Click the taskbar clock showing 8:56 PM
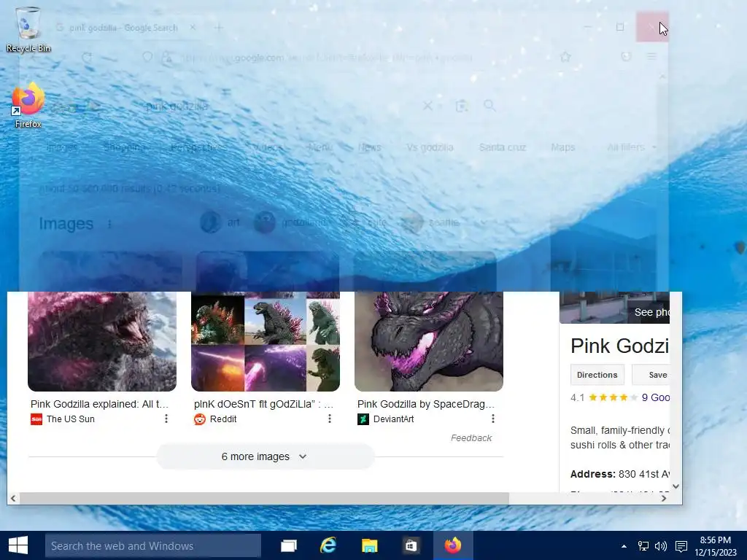This screenshot has height=560, width=747. pyautogui.click(x=716, y=546)
